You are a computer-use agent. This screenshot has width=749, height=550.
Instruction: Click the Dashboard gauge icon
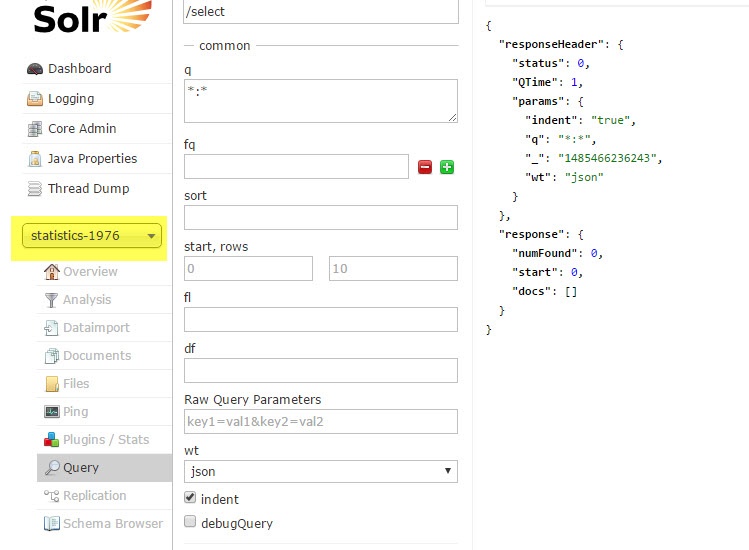point(35,69)
